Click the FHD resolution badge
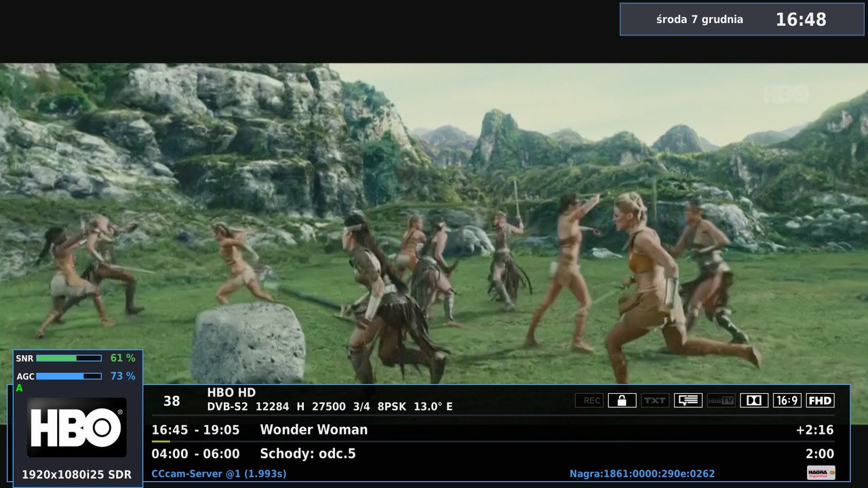This screenshot has height=488, width=868. (820, 401)
